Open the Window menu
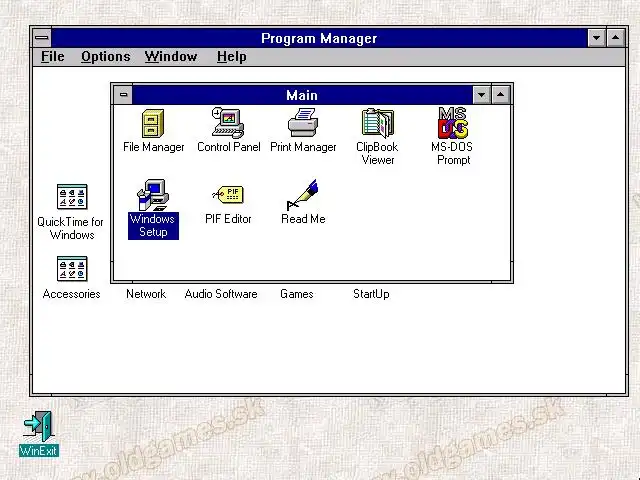The height and width of the screenshot is (480, 640). 171,56
